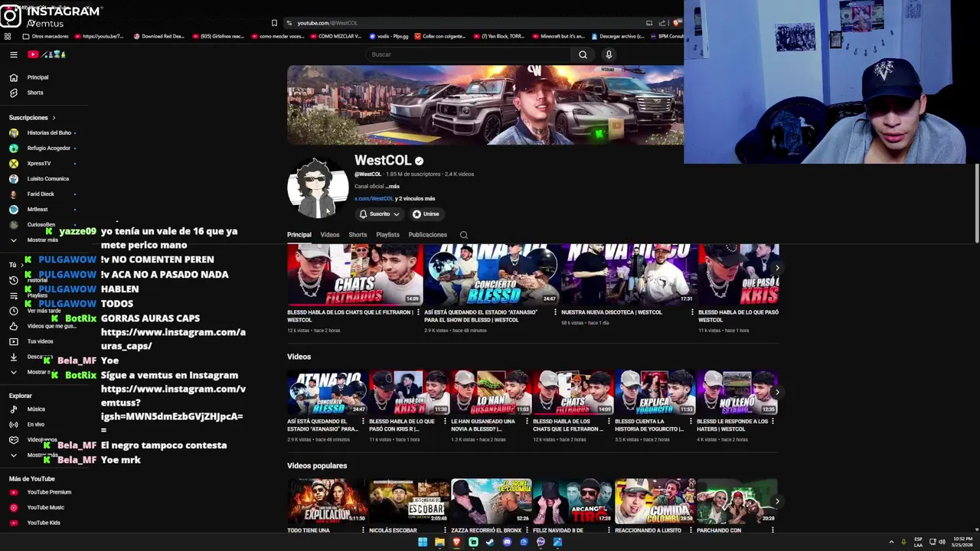
Task: Show hidden system tray icons chevron
Action: (891, 542)
